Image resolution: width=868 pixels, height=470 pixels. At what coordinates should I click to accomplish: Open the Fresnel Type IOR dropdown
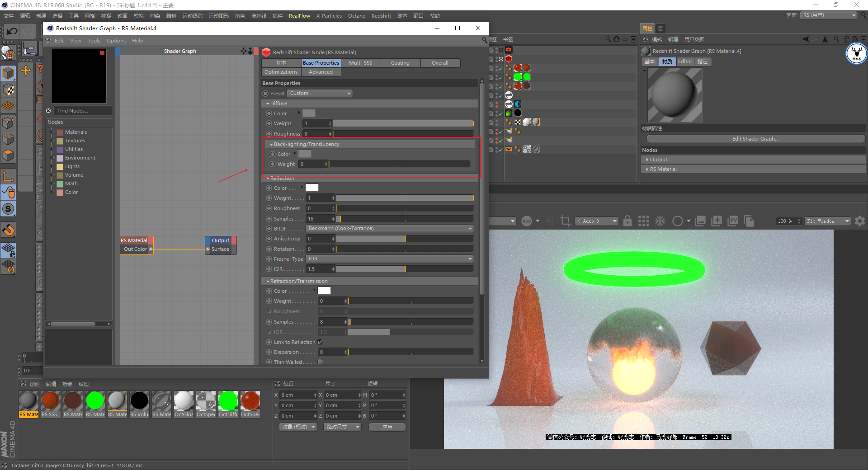pyautogui.click(x=390, y=259)
